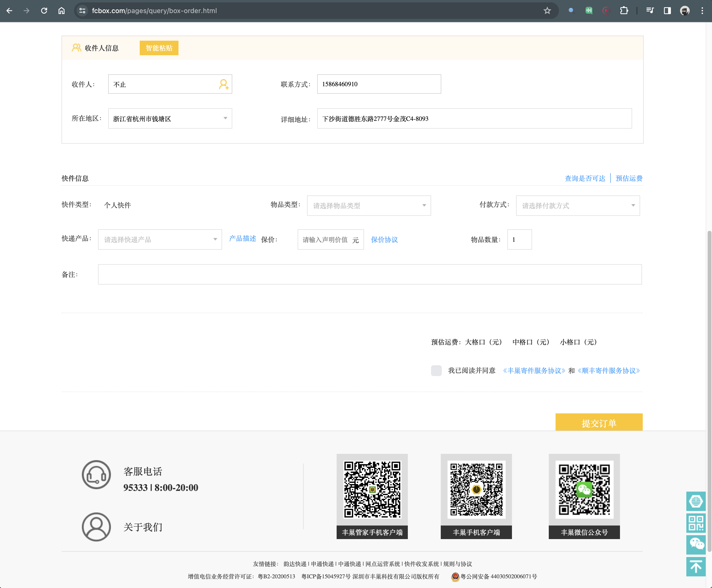Click the browser back arrow
This screenshot has height=588, width=712.
tap(9, 10)
